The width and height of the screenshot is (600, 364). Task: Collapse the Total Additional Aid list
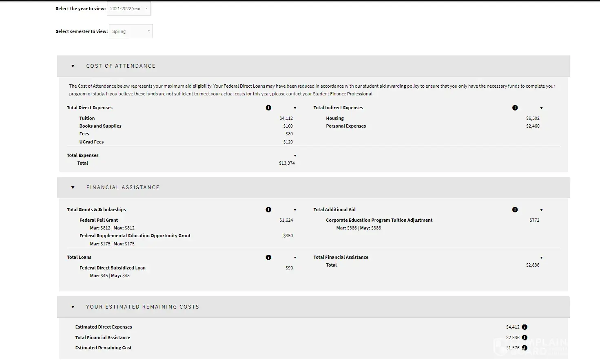click(541, 210)
